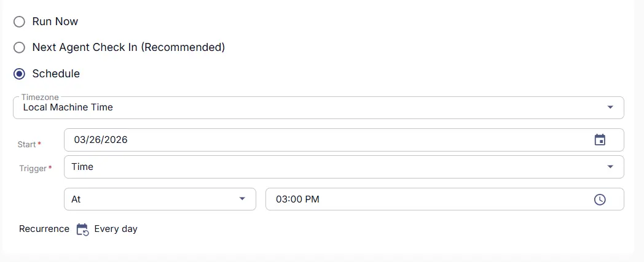644x262 pixels.
Task: Open the clock icon time picker
Action: [x=600, y=199]
